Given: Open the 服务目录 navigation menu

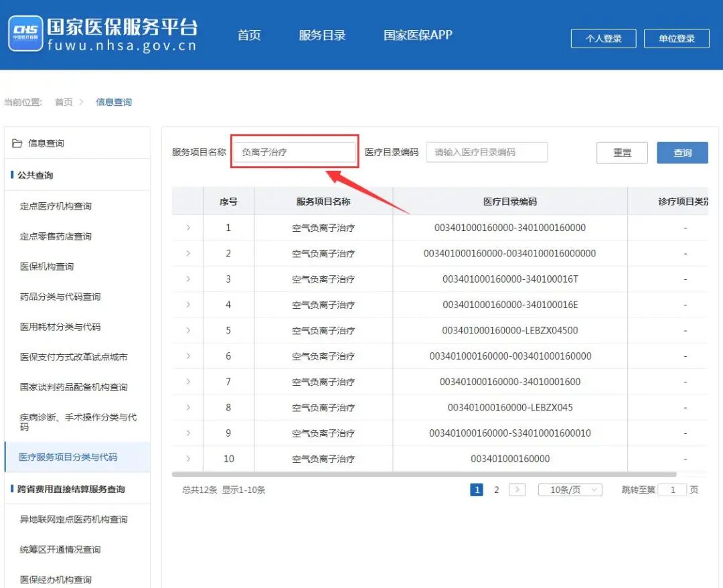Looking at the screenshot, I should coord(322,35).
